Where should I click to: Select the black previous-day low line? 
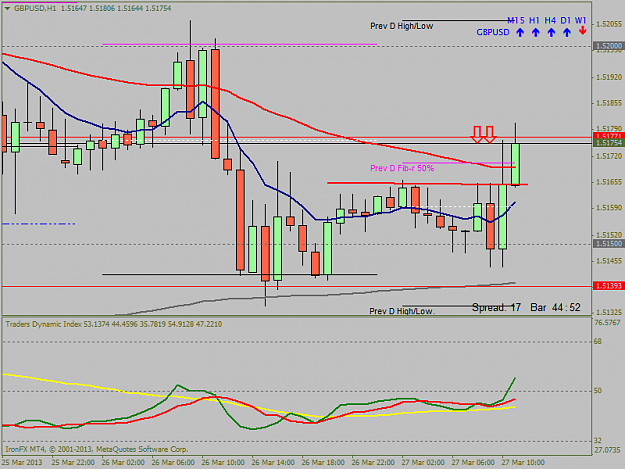point(239,274)
